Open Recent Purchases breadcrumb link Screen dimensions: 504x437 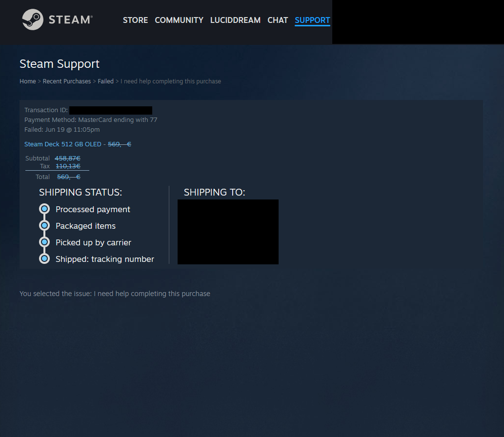point(67,81)
